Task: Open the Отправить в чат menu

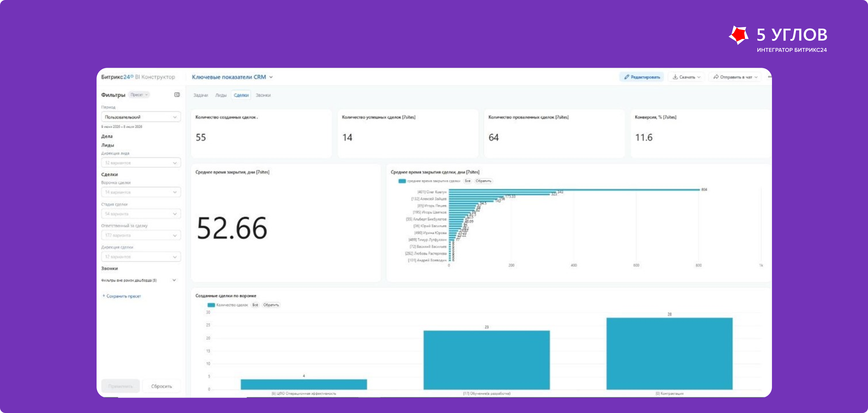Action: [x=735, y=77]
